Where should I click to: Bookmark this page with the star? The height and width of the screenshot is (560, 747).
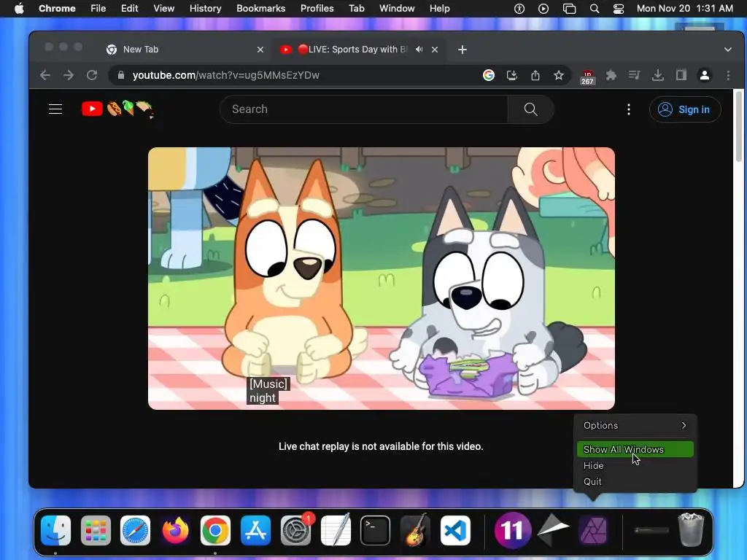[559, 75]
